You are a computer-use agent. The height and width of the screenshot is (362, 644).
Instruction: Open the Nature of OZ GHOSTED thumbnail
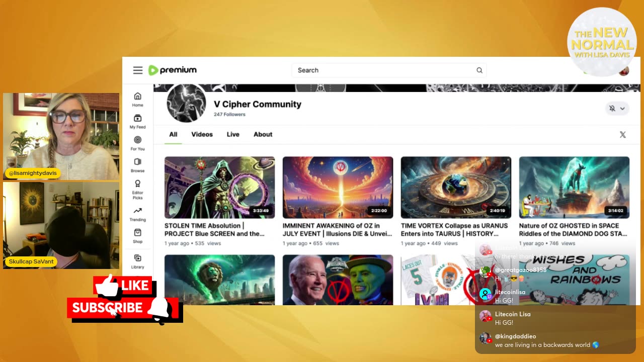coord(574,188)
